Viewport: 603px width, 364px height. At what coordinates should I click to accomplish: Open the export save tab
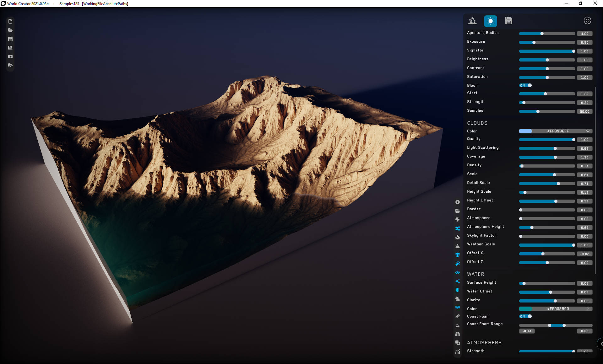tap(508, 21)
